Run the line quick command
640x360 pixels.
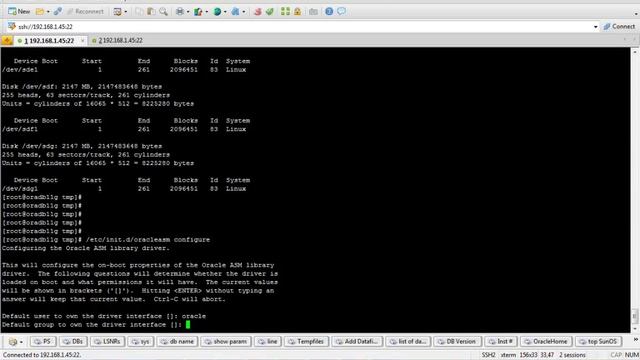pos(267,341)
